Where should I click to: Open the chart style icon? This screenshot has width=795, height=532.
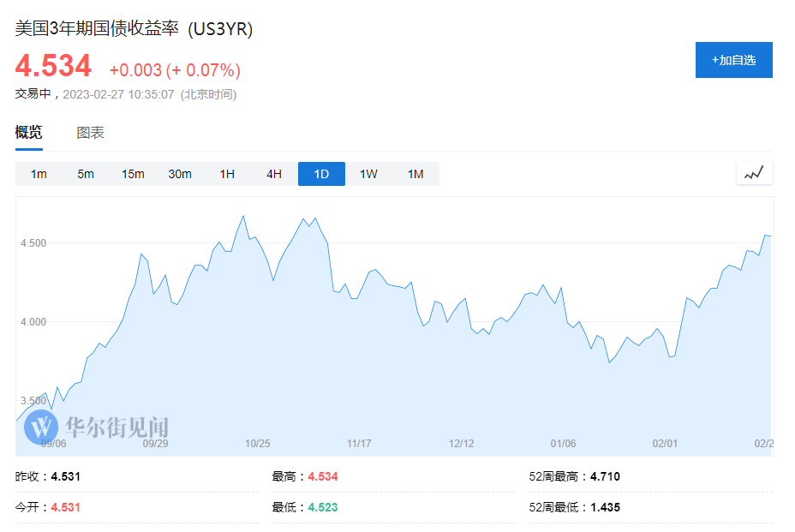[x=754, y=173]
